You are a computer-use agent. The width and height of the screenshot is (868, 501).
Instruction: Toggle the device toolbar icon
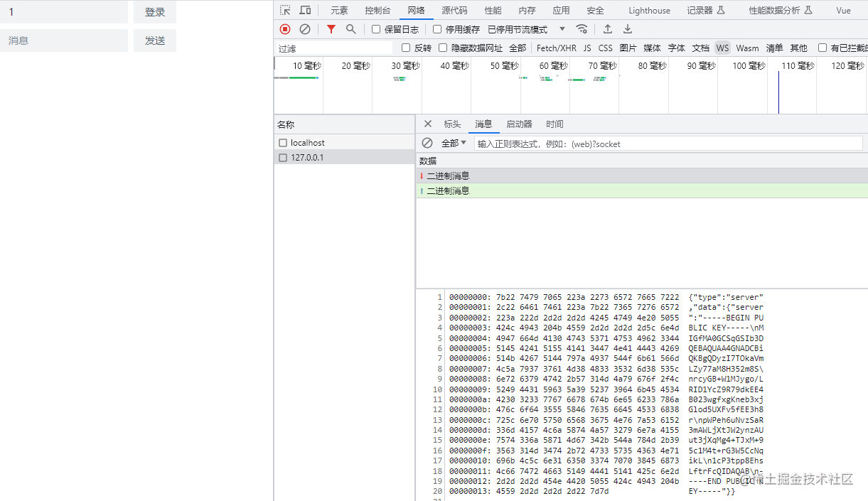[x=305, y=10]
